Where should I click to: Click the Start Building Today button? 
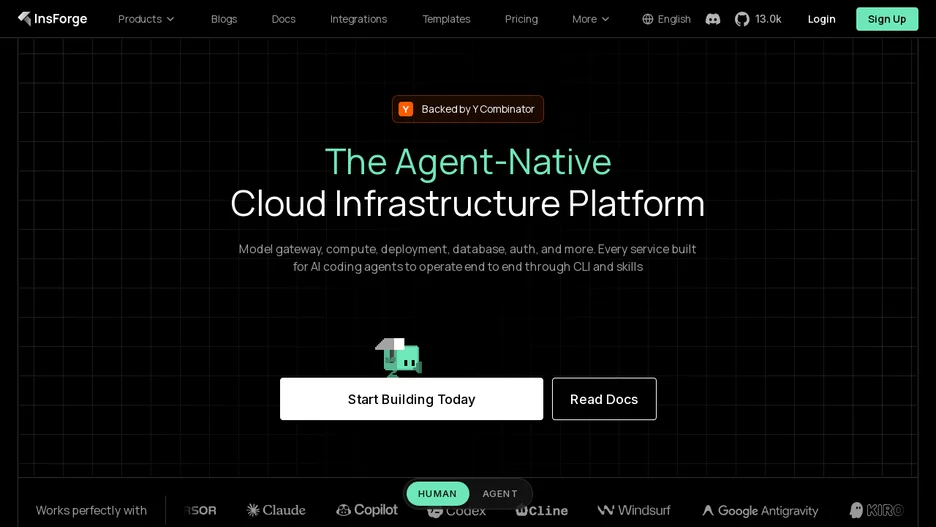[411, 399]
